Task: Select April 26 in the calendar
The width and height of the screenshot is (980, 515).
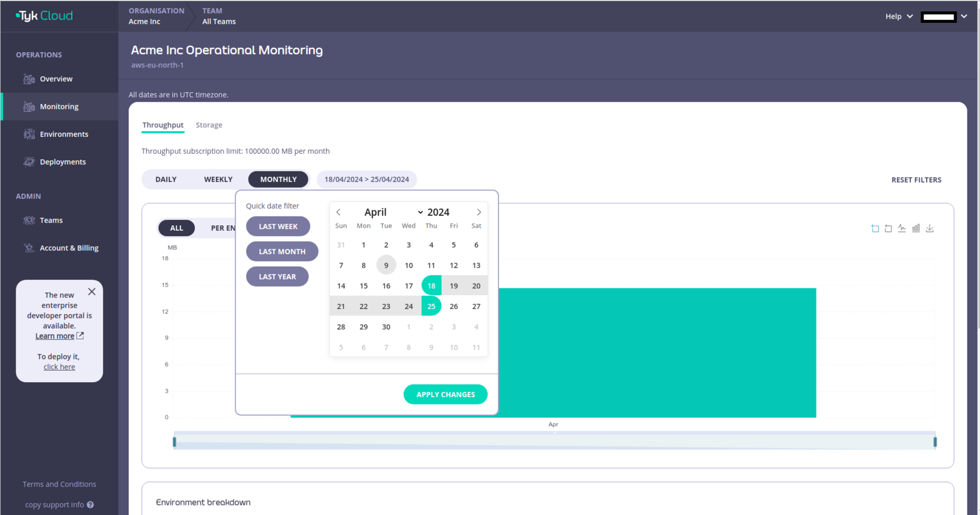Action: click(453, 306)
